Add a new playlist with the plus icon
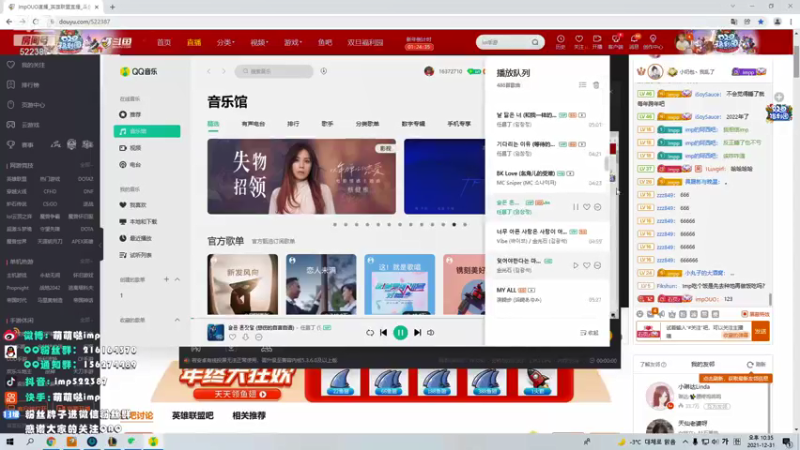800x450 pixels. 166,280
